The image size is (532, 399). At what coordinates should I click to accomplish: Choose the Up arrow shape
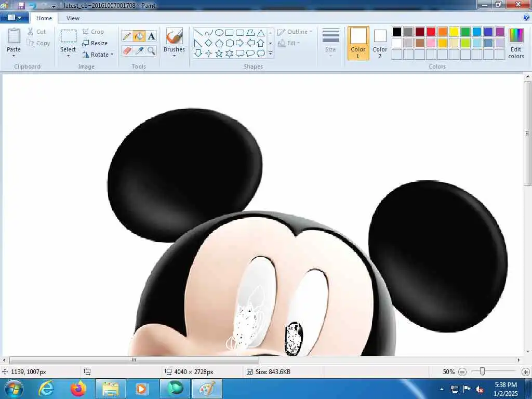pos(261,43)
